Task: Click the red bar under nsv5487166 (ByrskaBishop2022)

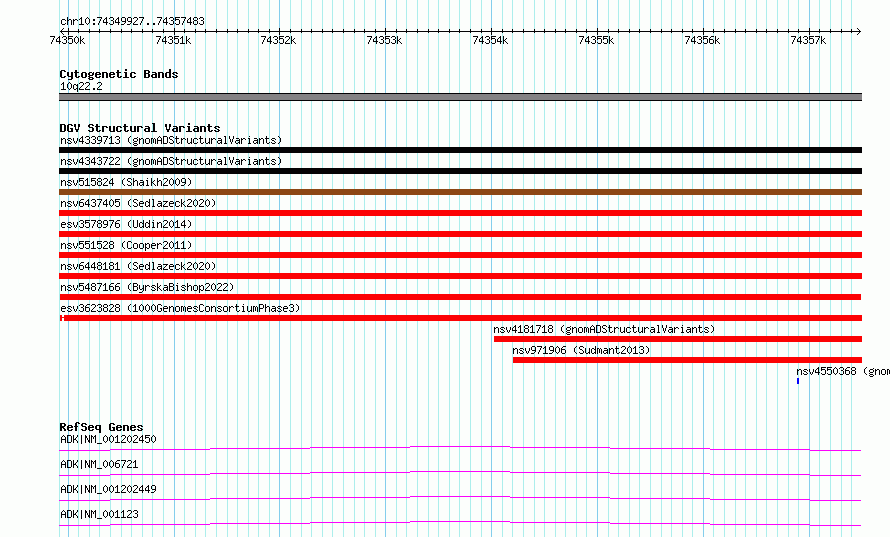Action: point(460,297)
